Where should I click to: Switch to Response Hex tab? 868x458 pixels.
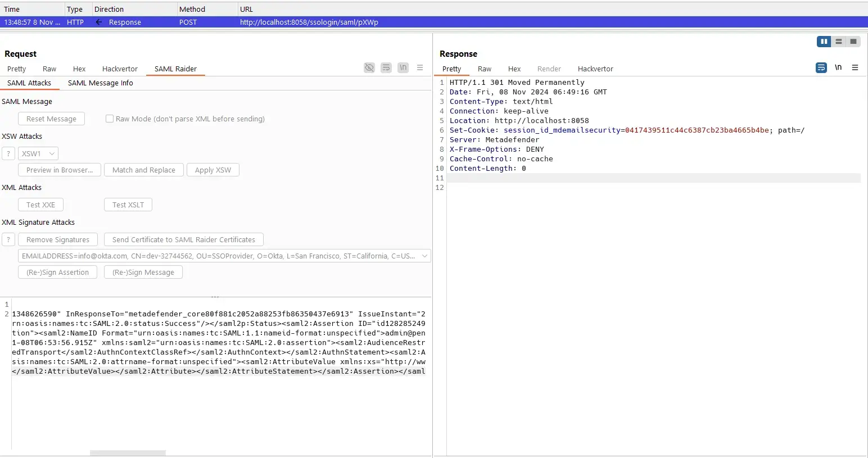click(x=514, y=69)
